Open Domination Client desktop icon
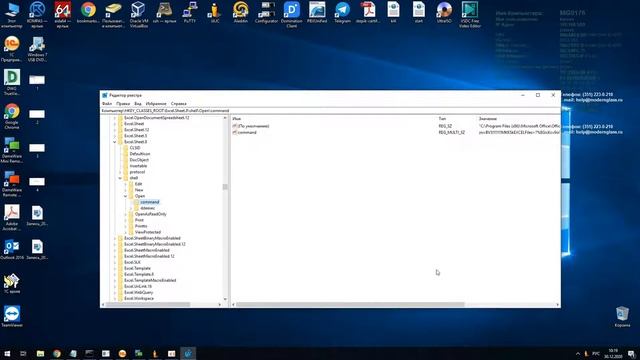The width and height of the screenshot is (640, 360). pyautogui.click(x=291, y=14)
